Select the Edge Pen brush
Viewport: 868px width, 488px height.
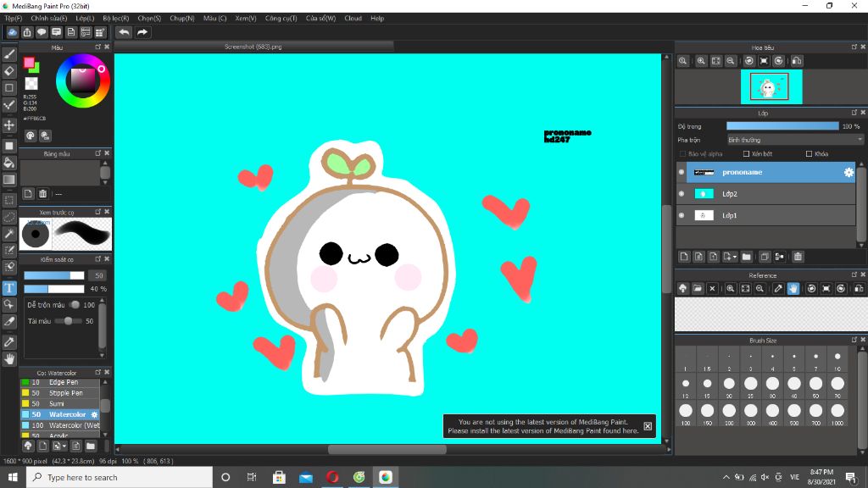[x=64, y=382]
